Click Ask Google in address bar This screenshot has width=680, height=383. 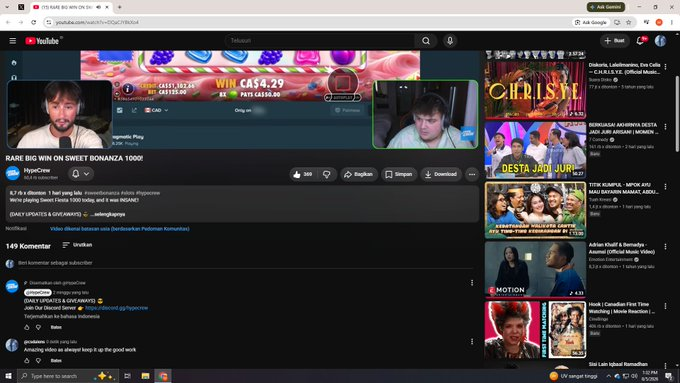pos(591,22)
